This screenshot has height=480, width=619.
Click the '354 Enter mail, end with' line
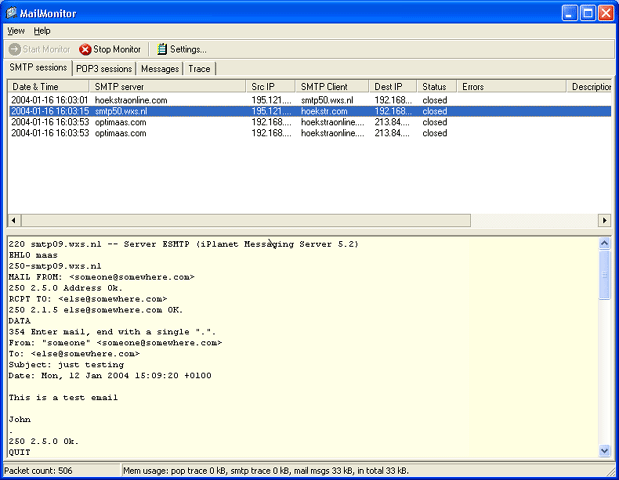pyautogui.click(x=113, y=332)
